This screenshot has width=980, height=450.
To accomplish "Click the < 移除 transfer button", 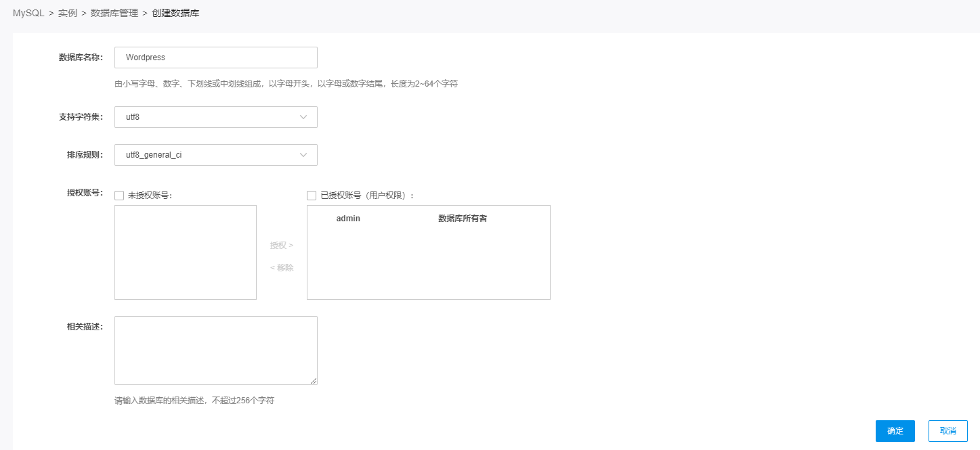I will click(282, 267).
